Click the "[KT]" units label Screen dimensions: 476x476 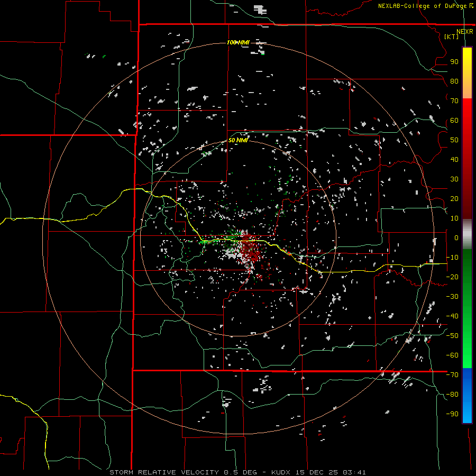pyautogui.click(x=452, y=36)
